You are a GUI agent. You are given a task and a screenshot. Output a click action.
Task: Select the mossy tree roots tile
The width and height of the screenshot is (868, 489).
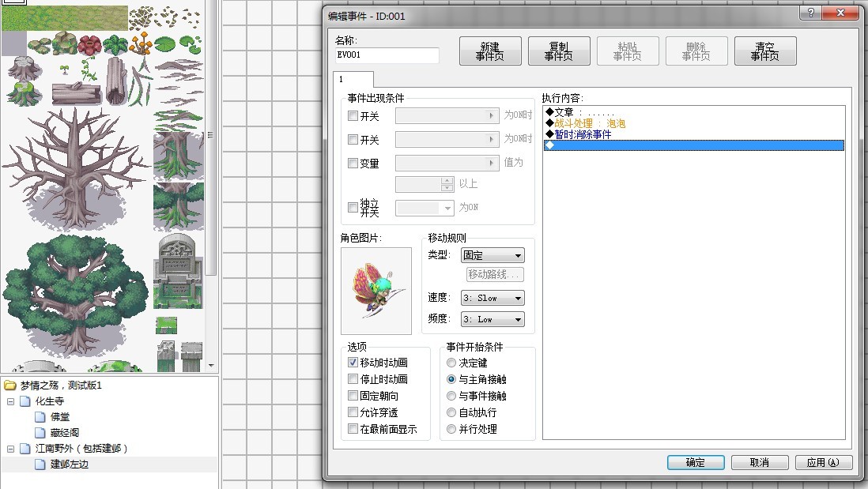pos(178,156)
